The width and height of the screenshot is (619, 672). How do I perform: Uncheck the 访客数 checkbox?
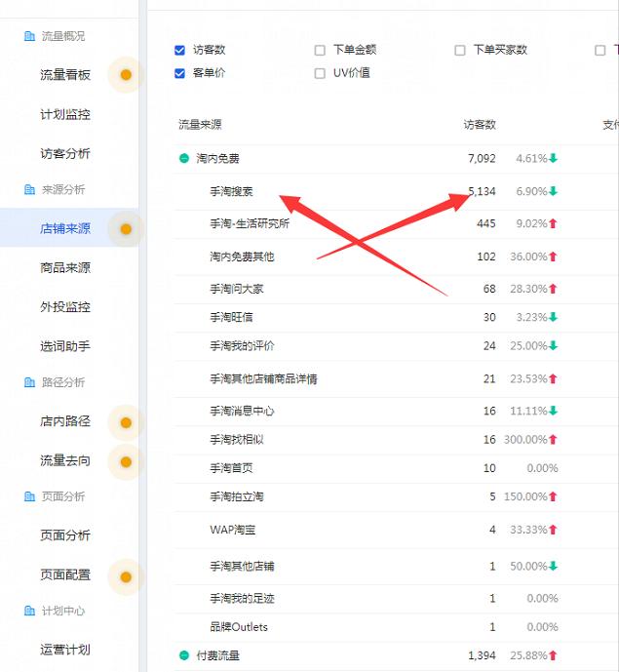pos(180,50)
